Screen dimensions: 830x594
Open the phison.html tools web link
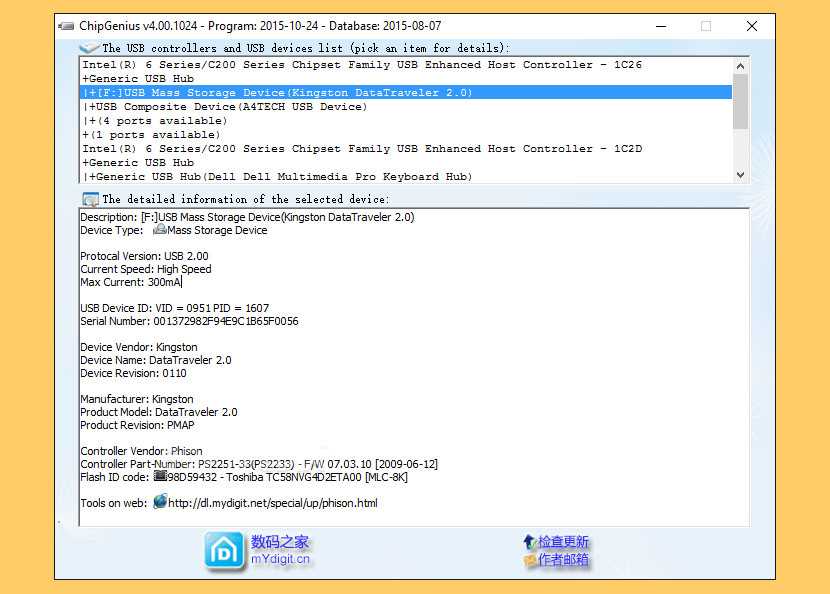click(273, 503)
